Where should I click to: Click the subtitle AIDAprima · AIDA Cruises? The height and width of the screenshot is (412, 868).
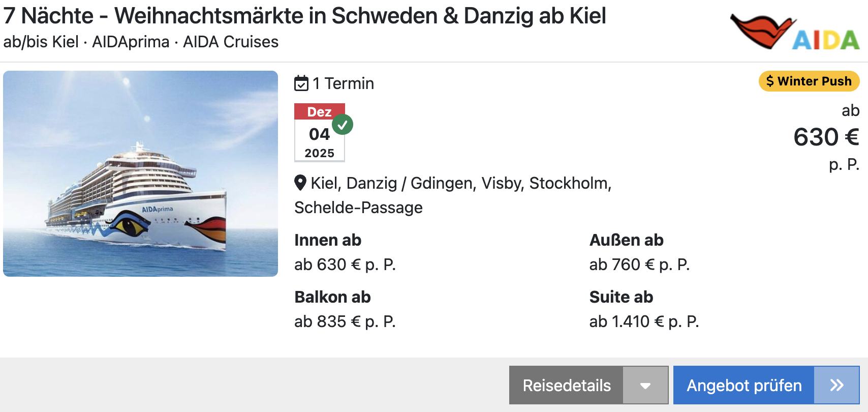coord(185,42)
